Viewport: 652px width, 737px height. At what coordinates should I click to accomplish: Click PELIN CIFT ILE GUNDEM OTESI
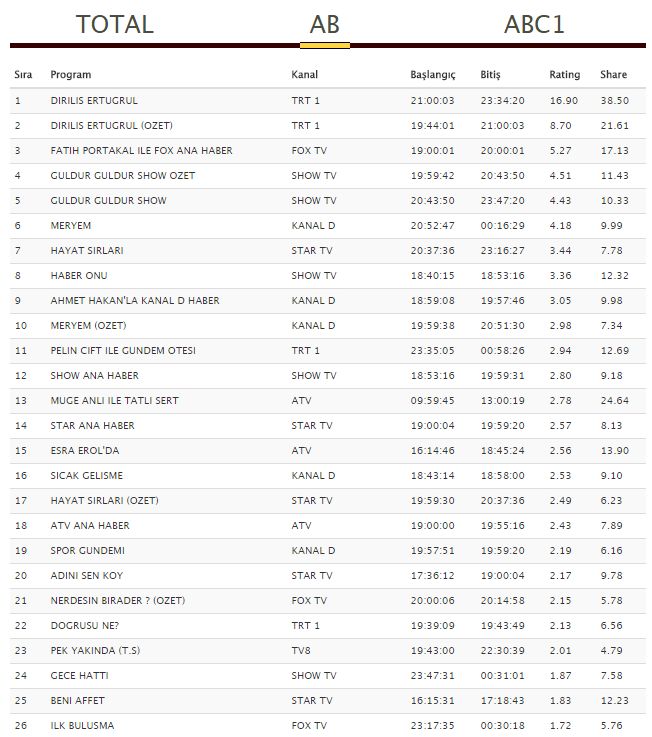123,351
